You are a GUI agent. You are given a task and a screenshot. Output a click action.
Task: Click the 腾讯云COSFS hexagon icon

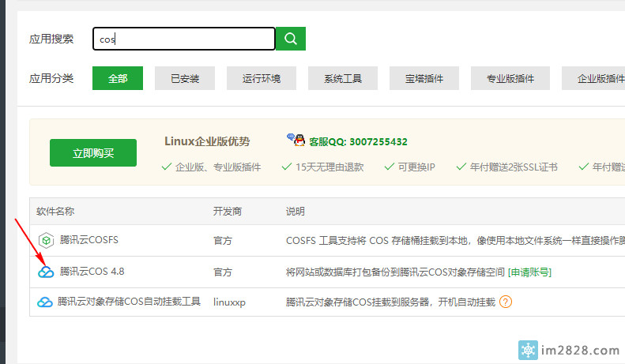coord(47,240)
